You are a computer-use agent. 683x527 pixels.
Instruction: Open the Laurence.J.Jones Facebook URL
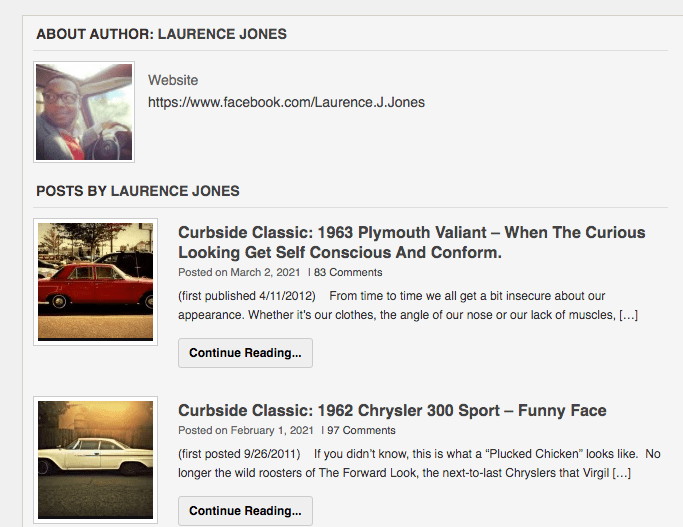tap(286, 102)
